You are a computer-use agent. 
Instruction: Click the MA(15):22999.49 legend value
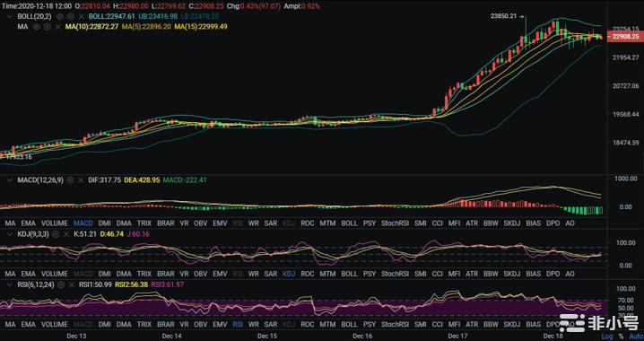201,27
